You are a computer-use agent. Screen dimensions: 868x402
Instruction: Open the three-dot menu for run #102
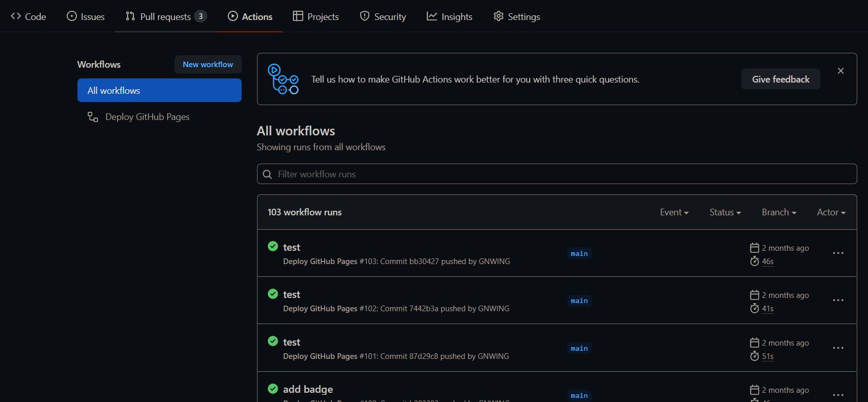pos(838,300)
